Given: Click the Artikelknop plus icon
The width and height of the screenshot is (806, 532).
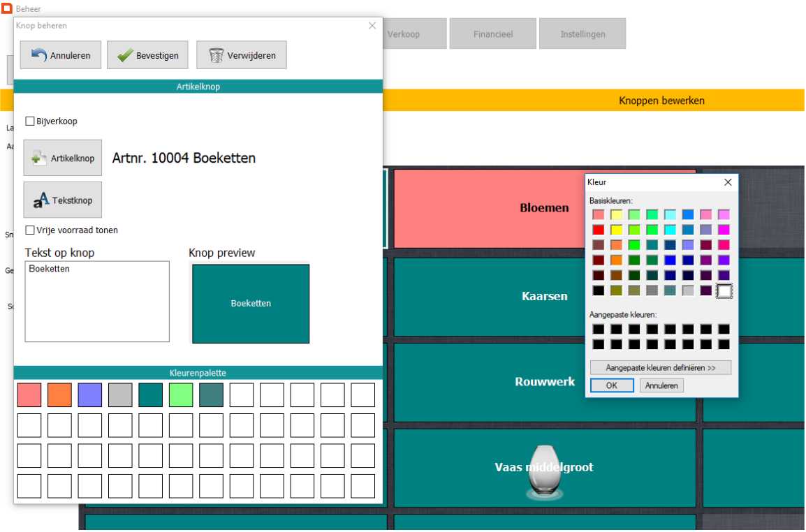Looking at the screenshot, I should tap(40, 158).
